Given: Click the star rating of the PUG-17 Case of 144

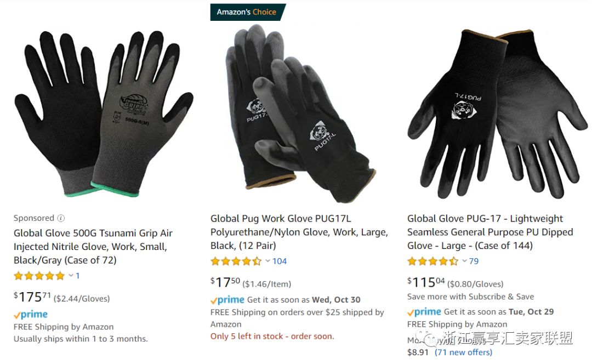Looking at the screenshot, I should click(x=433, y=261).
